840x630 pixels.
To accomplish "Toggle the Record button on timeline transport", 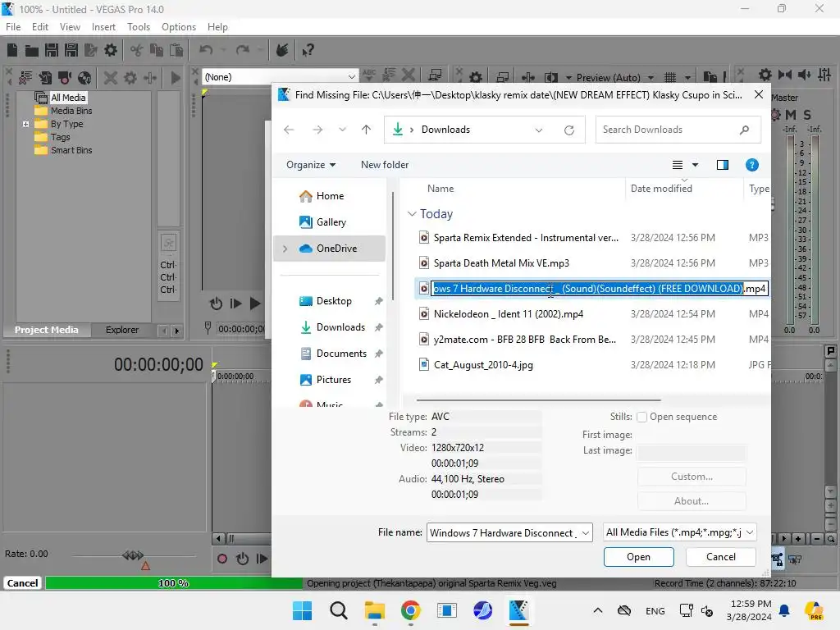I will pyautogui.click(x=221, y=559).
